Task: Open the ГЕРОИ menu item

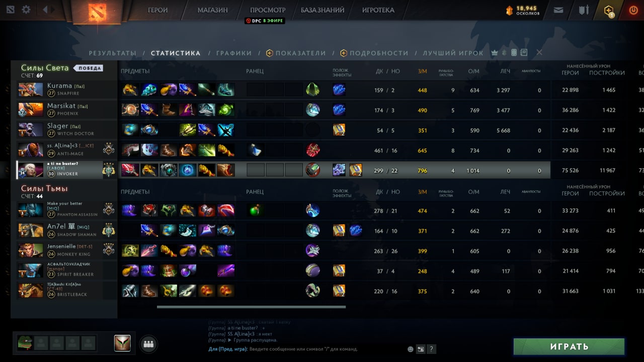Action: 157,10
